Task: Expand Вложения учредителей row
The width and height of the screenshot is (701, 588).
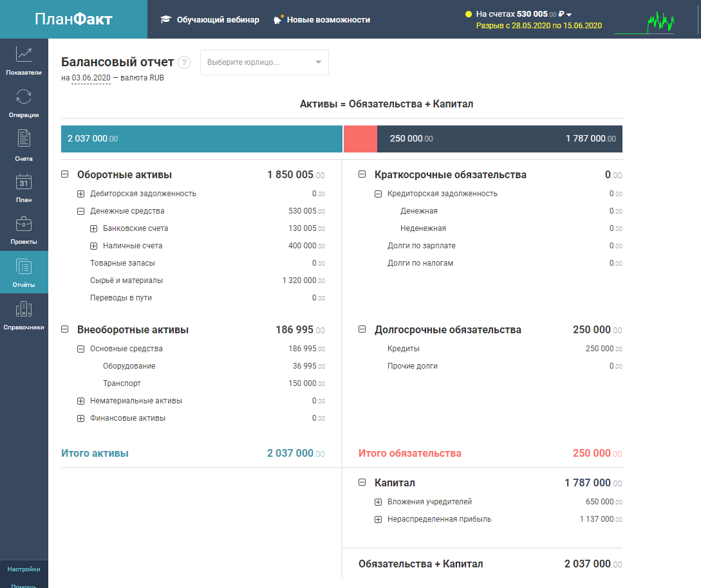Action: [379, 502]
